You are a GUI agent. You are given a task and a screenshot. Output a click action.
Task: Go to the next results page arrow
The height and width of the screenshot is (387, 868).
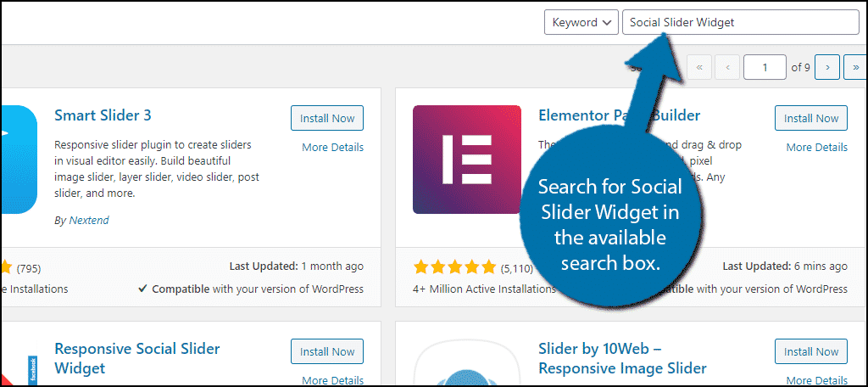(827, 66)
